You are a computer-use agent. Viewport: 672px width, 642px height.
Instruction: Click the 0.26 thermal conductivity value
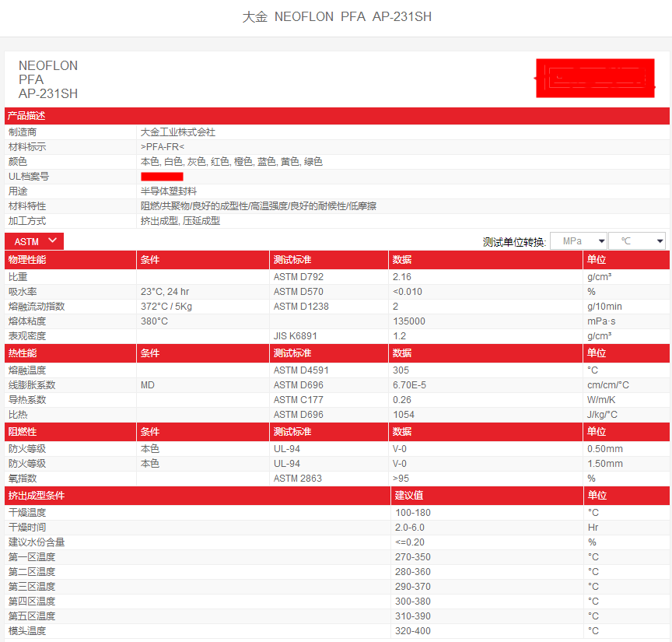point(402,400)
